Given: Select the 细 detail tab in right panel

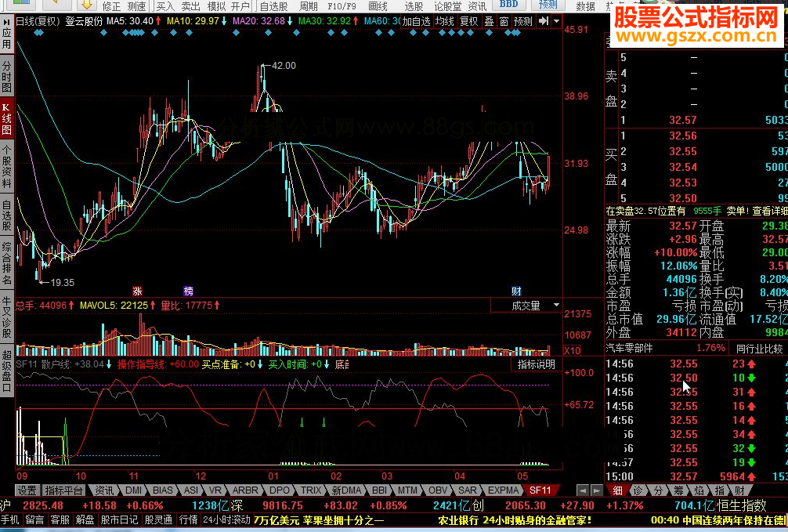Looking at the screenshot, I should click(617, 490).
